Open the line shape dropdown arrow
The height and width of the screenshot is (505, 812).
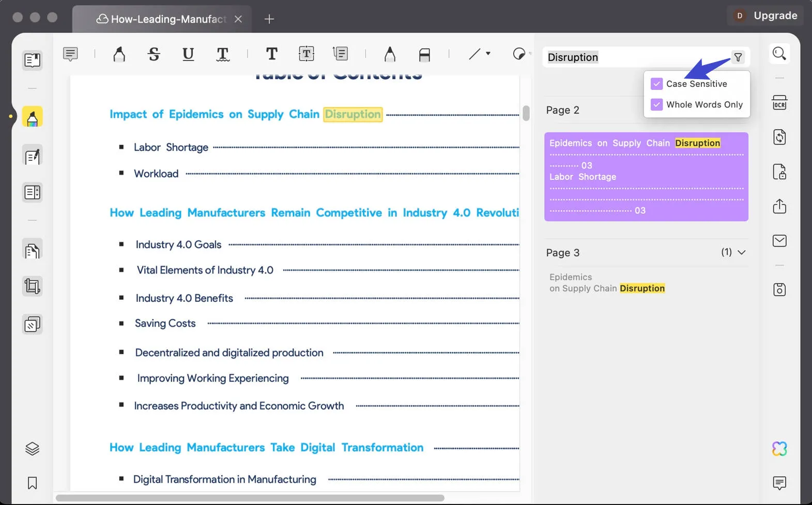488,54
